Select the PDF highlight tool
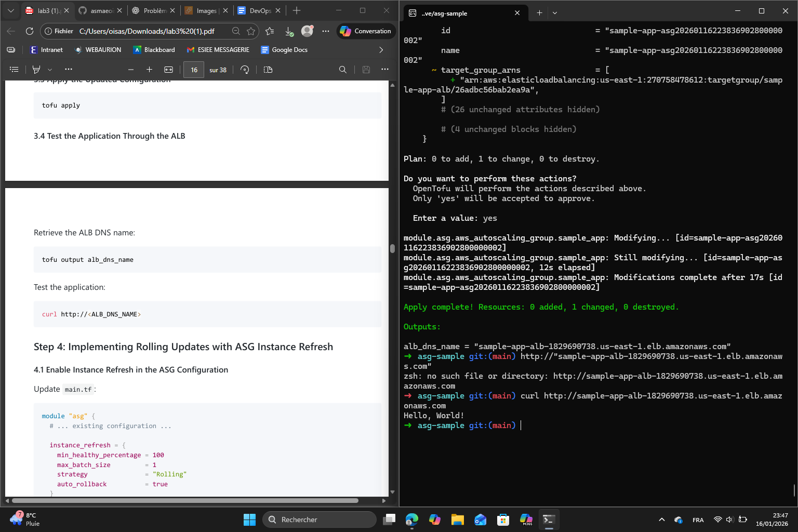798x532 pixels. [36, 70]
